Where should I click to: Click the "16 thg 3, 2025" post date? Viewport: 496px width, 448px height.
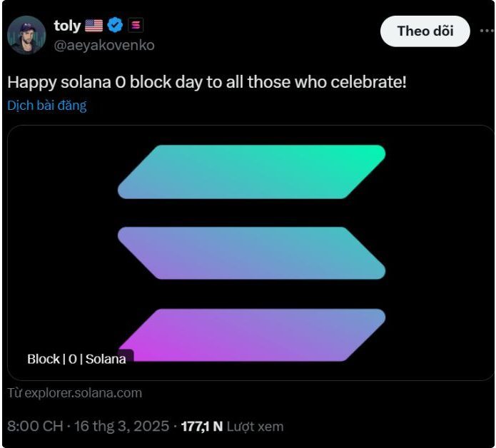(x=122, y=427)
